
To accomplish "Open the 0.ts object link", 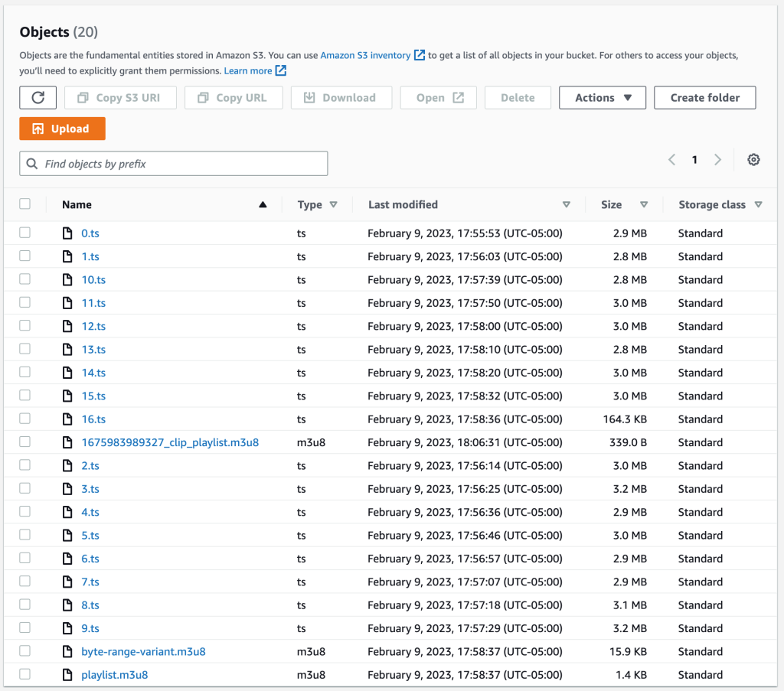I will (x=90, y=233).
